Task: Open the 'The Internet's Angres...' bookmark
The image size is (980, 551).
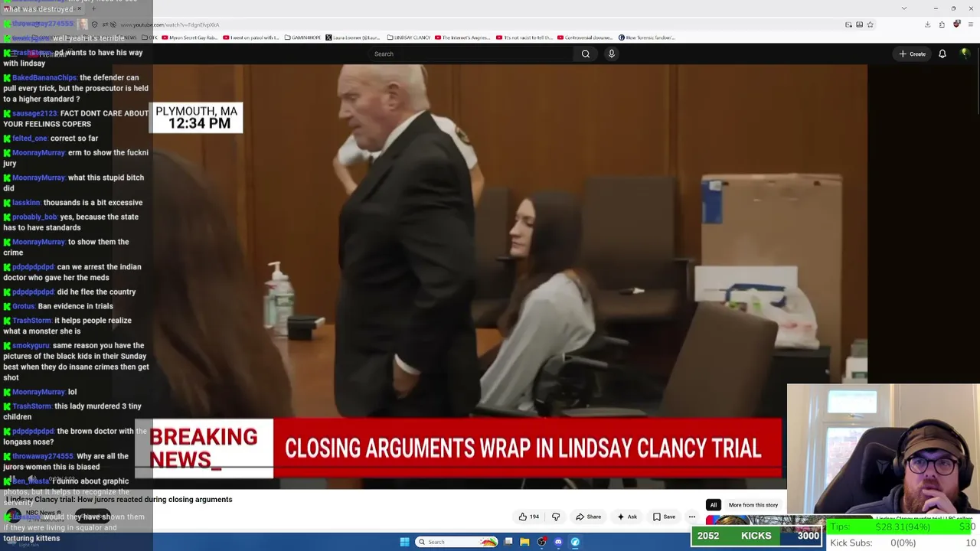Action: pyautogui.click(x=463, y=37)
